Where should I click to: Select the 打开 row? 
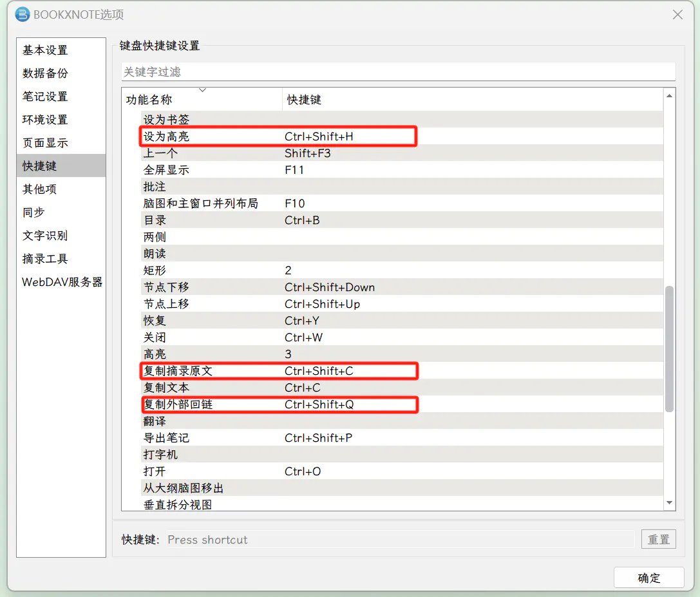click(402, 471)
